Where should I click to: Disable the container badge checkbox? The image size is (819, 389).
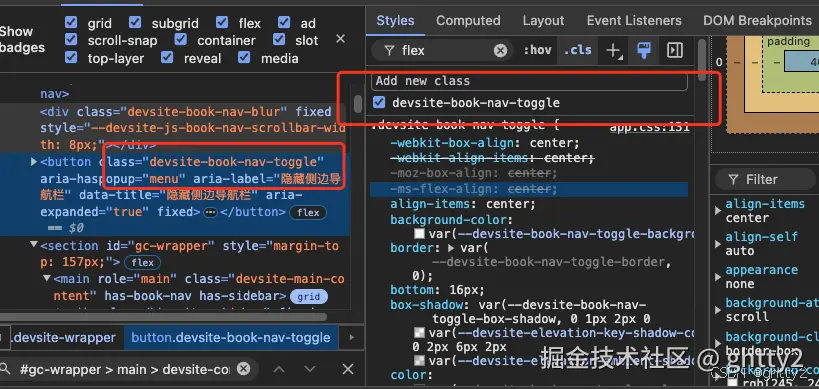point(181,40)
